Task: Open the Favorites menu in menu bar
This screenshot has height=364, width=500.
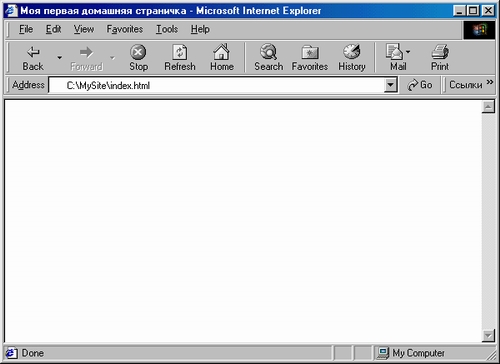Action: (125, 29)
